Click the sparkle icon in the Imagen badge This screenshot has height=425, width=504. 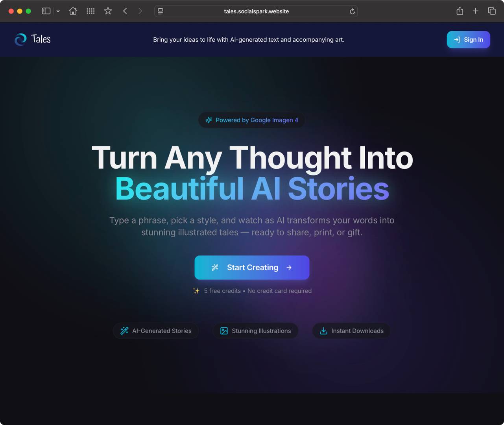(209, 120)
